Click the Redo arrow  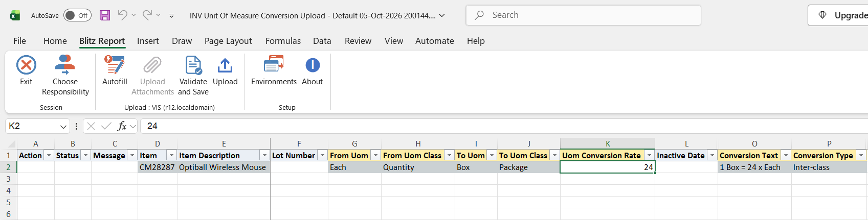click(x=147, y=15)
